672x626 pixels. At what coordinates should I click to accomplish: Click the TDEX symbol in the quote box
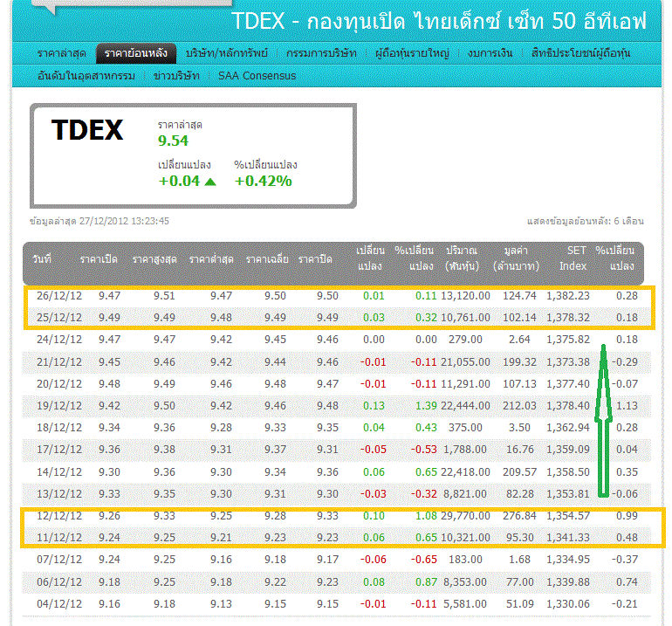click(x=87, y=130)
